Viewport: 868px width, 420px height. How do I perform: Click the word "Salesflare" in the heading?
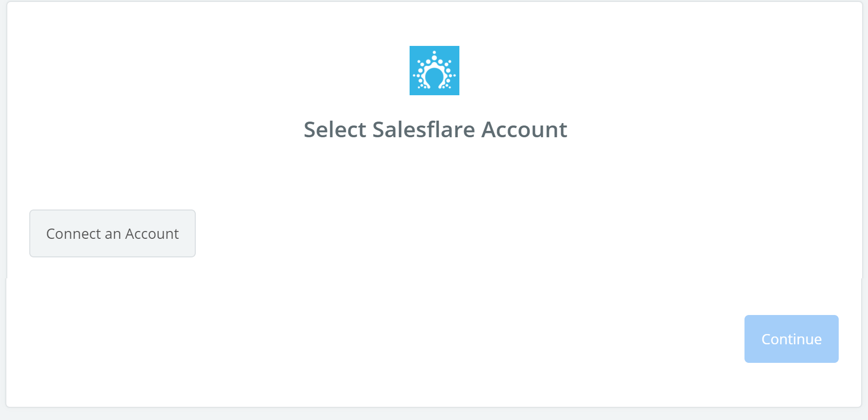click(x=423, y=129)
